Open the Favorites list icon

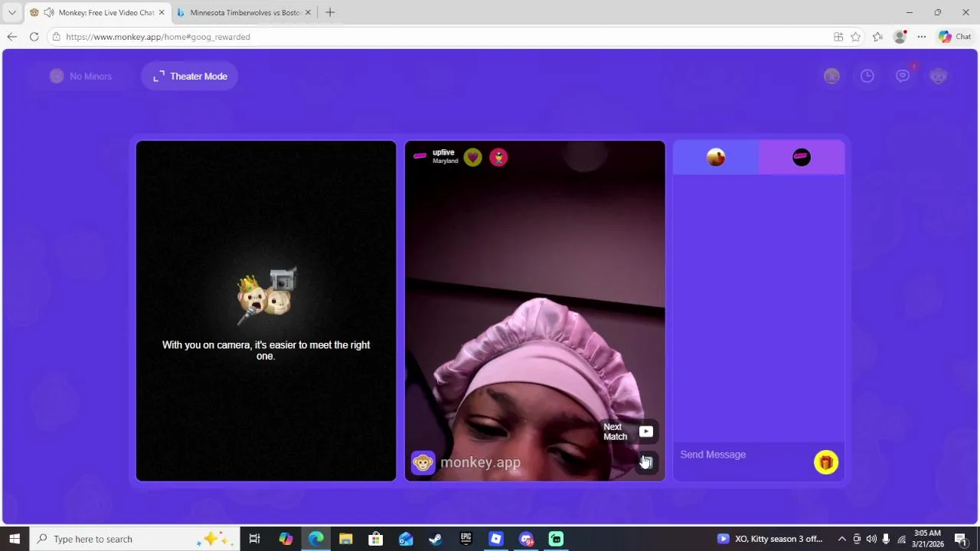[x=877, y=37]
